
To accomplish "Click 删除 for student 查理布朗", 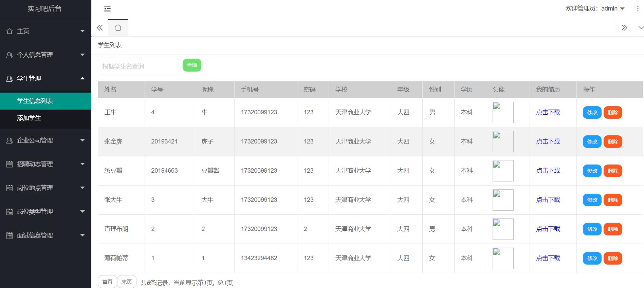I will [613, 229].
